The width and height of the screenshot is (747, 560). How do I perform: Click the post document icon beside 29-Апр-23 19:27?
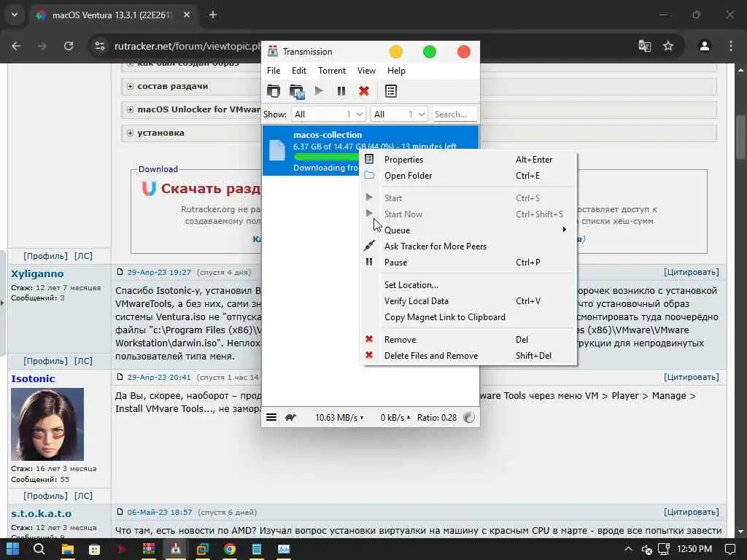click(120, 272)
